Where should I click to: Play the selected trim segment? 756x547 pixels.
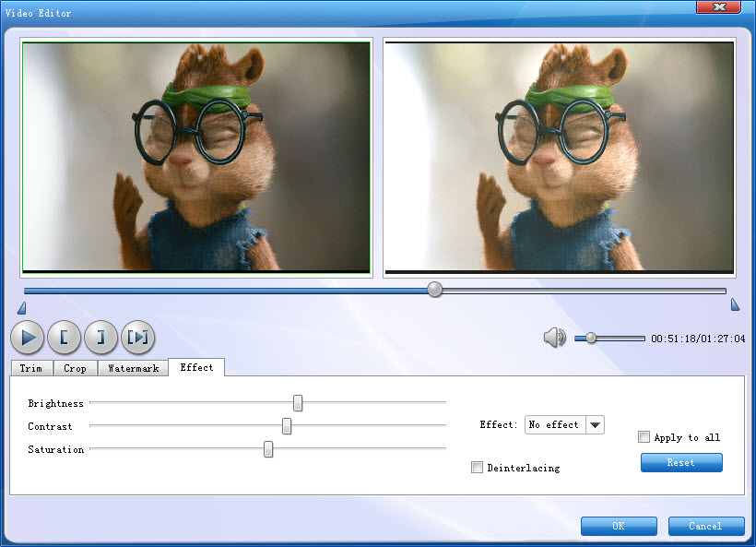click(138, 338)
